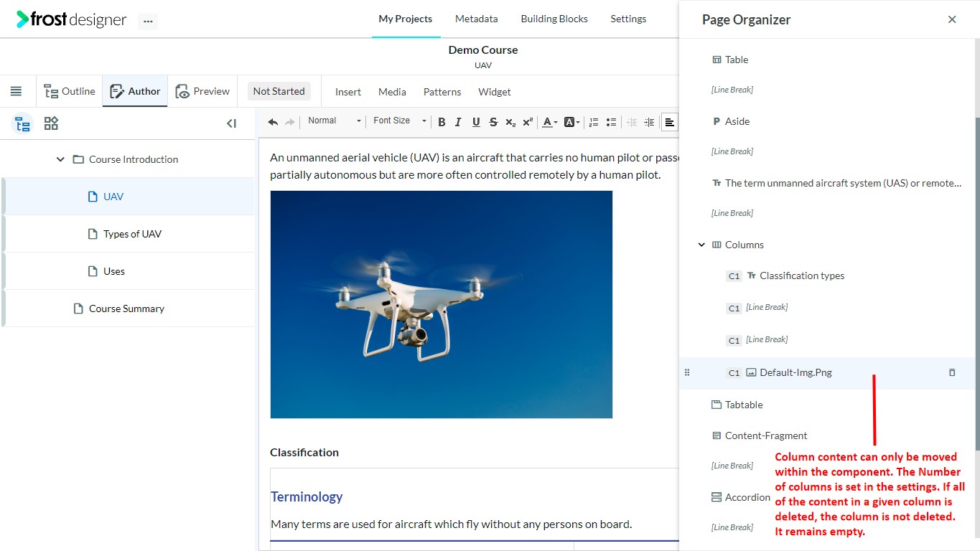Apply superscript formatting
Viewport: 980px width, 551px height.
click(528, 122)
